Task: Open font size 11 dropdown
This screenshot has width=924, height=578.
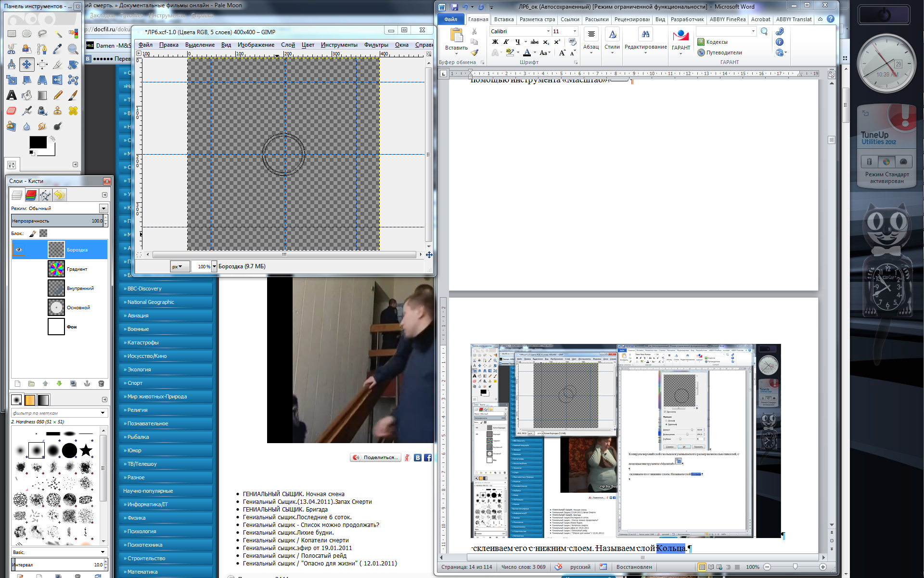Action: coord(575,31)
